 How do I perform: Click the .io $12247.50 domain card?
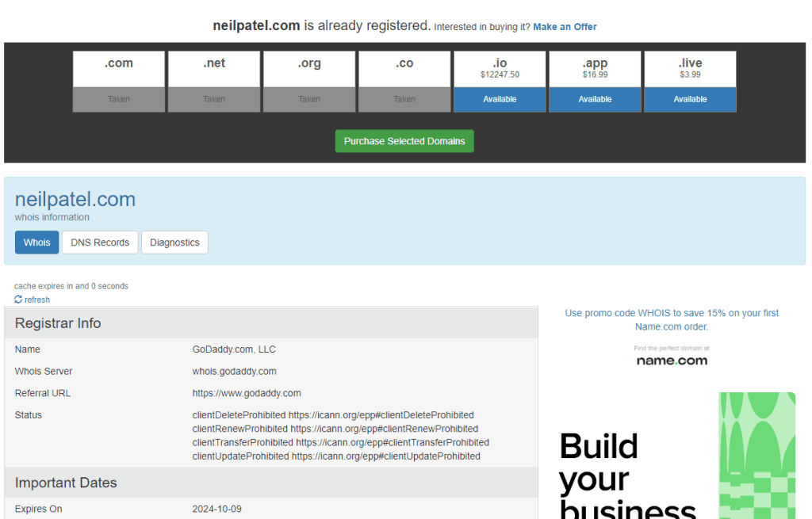(500, 69)
